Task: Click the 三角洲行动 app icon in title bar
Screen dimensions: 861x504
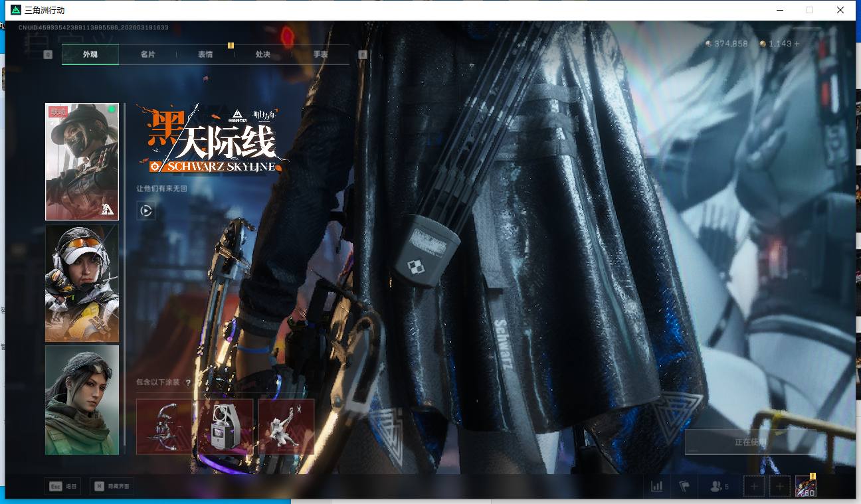Action: click(16, 10)
